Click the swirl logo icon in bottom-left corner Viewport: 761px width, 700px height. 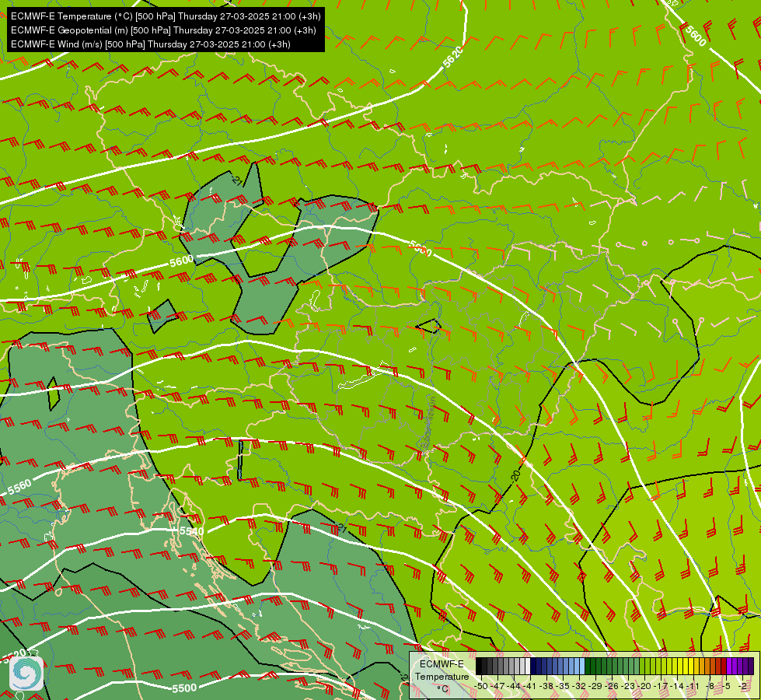point(26,674)
